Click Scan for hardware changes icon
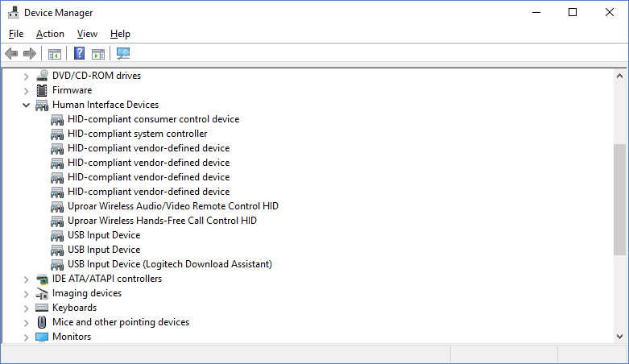Viewport: 629px width, 364px height. (123, 54)
